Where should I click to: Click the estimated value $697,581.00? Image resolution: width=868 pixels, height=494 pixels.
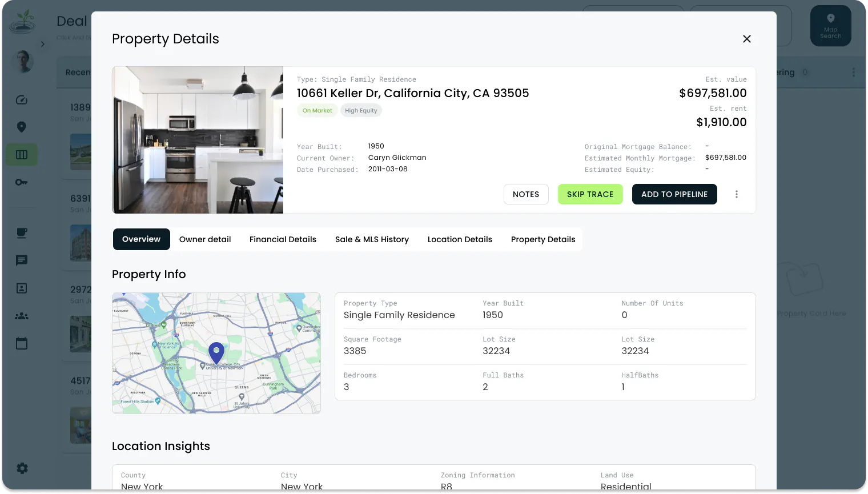click(x=713, y=93)
